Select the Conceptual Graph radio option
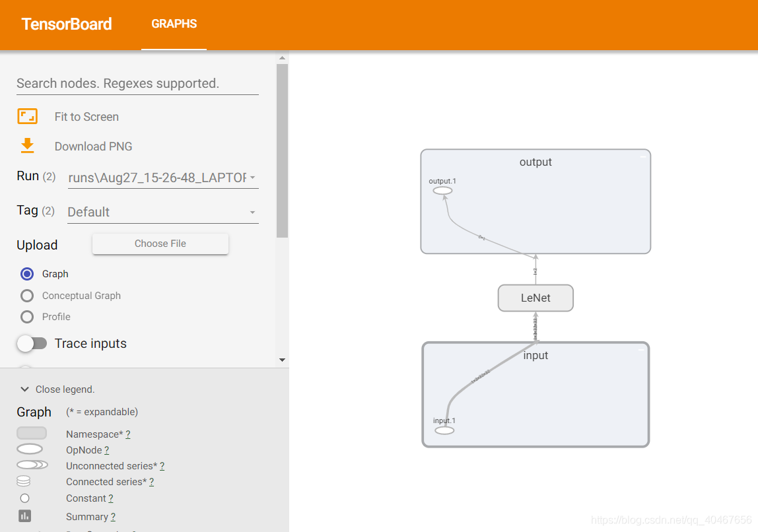 point(27,295)
